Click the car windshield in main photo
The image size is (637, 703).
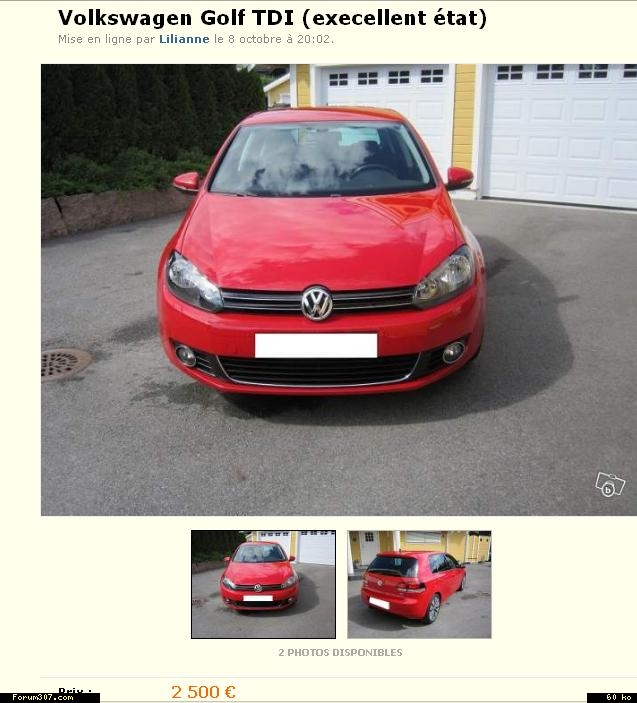[x=321, y=159]
